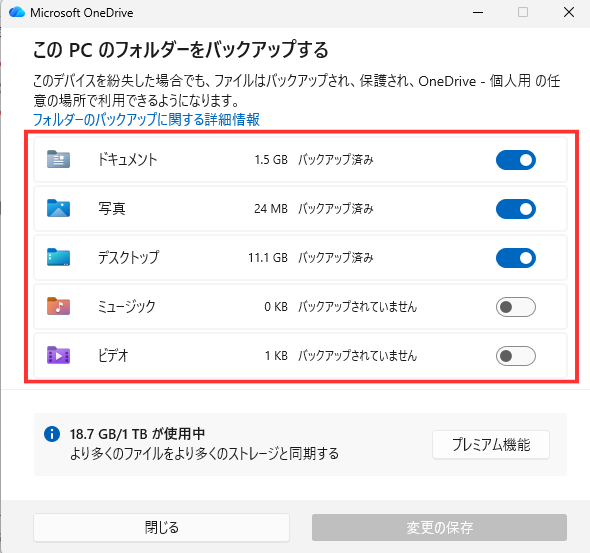
Task: Click バックアップ済み status in デスクトップ row
Action: [x=336, y=258]
